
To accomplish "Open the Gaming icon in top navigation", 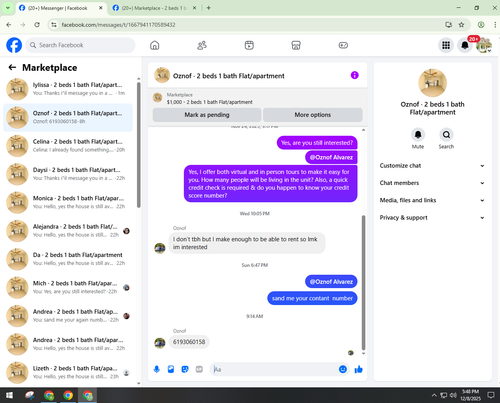I will click(x=343, y=45).
